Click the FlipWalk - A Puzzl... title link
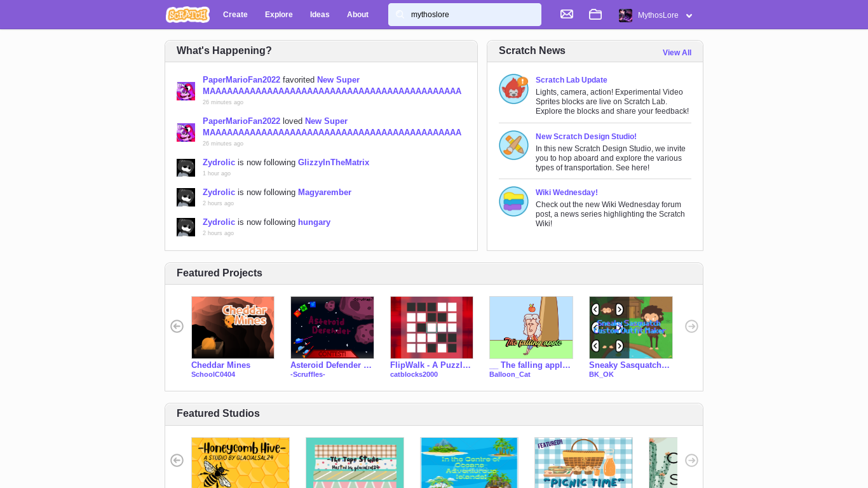This screenshot has height=488, width=868. [430, 365]
